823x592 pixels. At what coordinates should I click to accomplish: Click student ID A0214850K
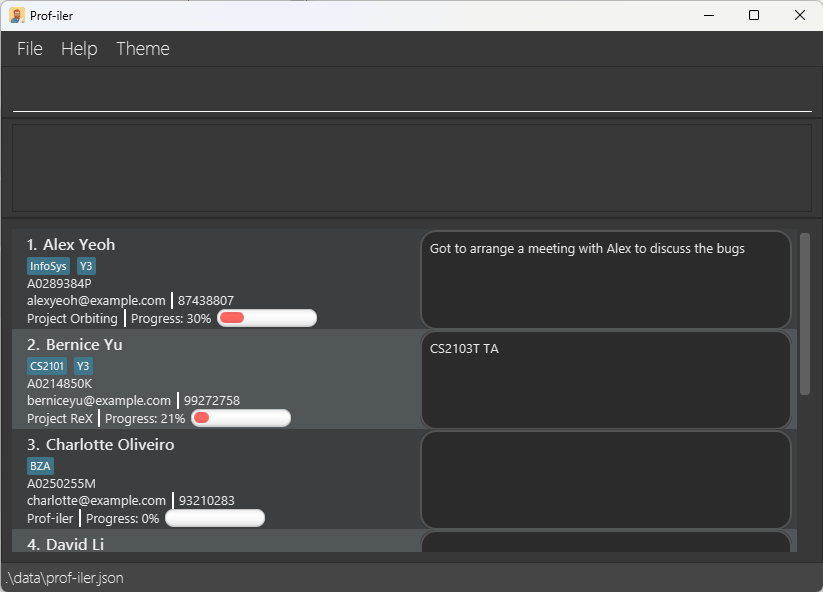click(x=59, y=384)
